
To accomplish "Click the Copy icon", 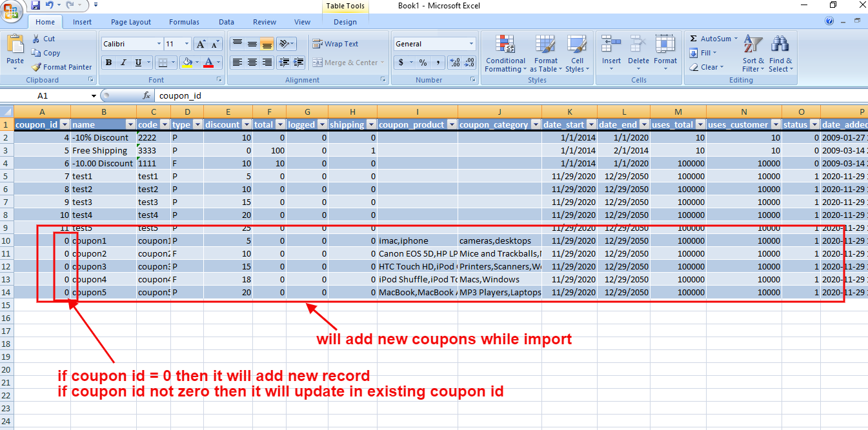I will 36,53.
